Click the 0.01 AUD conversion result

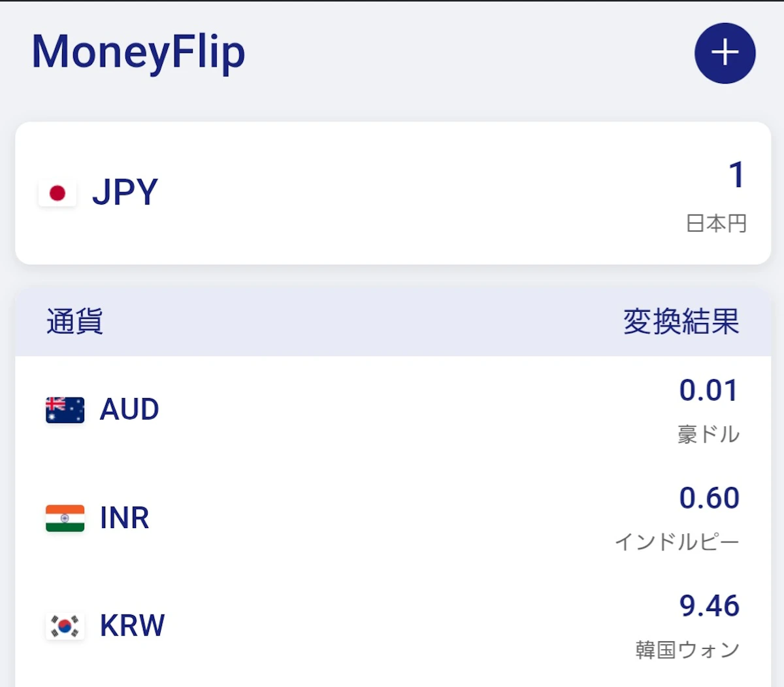[709, 391]
